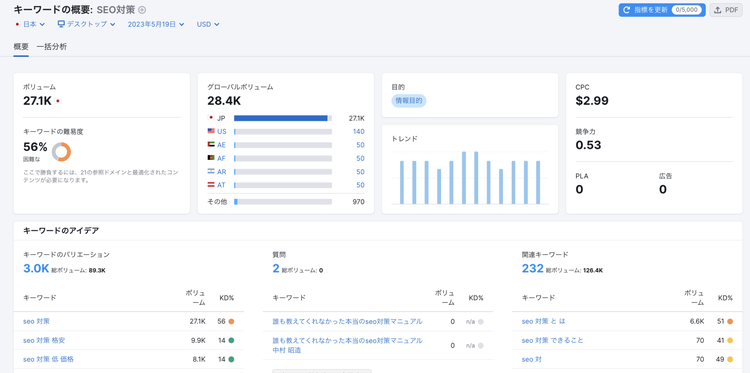750x373 pixels.
Task: Click the JP volume progress bar
Action: click(283, 118)
